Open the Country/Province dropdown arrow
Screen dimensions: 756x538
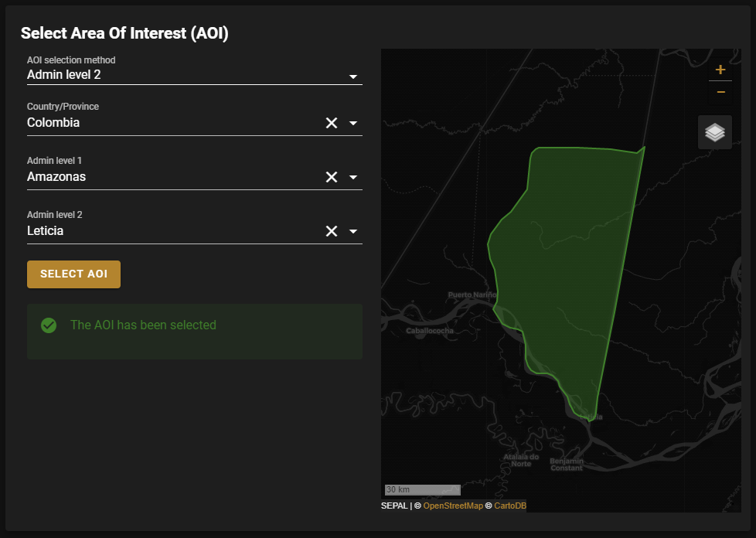tap(353, 123)
